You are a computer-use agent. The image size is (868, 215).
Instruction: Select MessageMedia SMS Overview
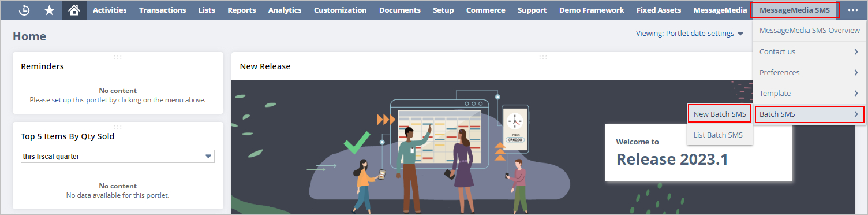coord(810,31)
